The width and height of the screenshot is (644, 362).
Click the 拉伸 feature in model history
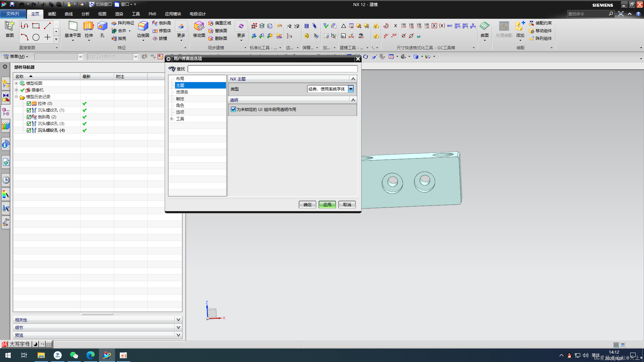coord(44,103)
